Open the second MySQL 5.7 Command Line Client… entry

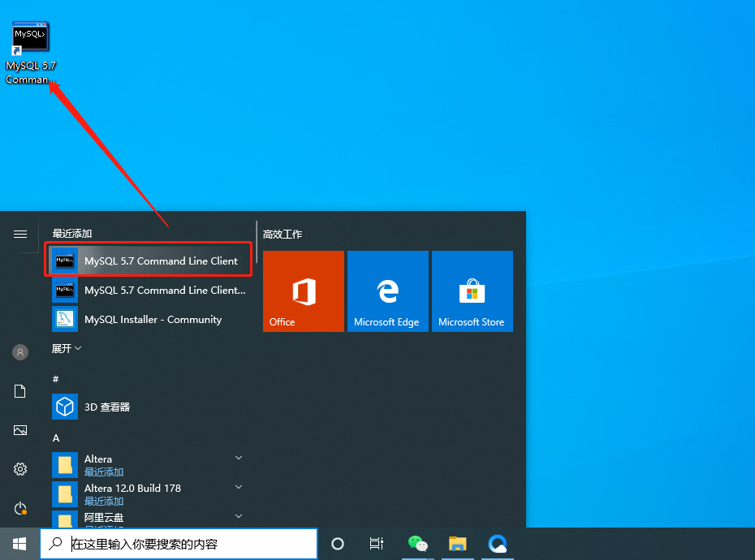(x=149, y=290)
